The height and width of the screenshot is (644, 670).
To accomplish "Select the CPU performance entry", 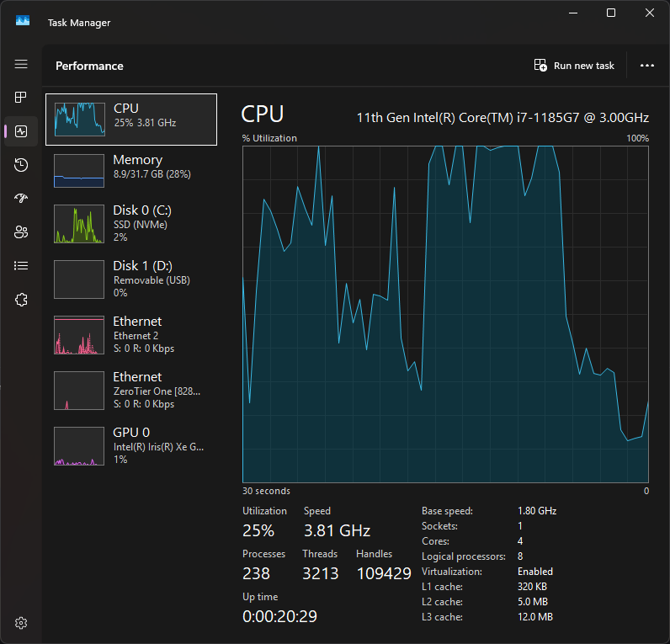I will pos(131,120).
